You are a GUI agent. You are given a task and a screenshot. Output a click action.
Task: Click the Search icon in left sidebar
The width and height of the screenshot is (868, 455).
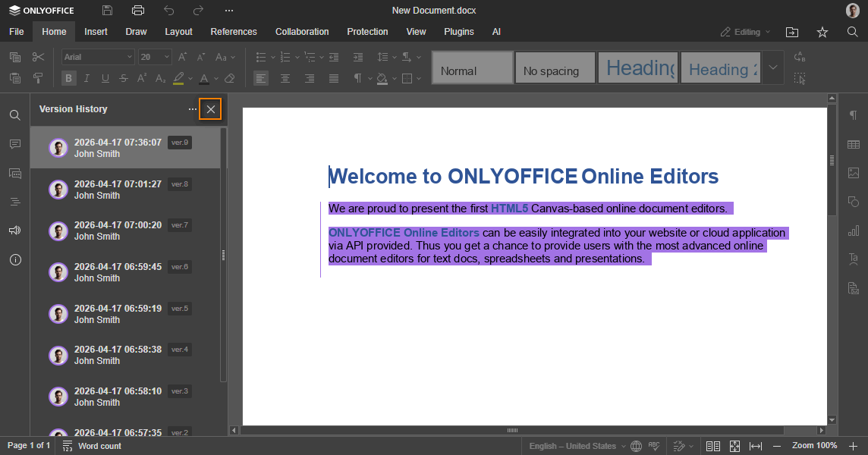(14, 115)
